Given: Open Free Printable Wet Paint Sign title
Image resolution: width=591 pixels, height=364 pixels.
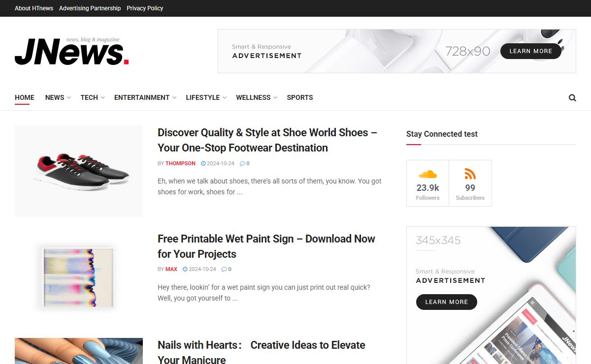Looking at the screenshot, I should [266, 246].
